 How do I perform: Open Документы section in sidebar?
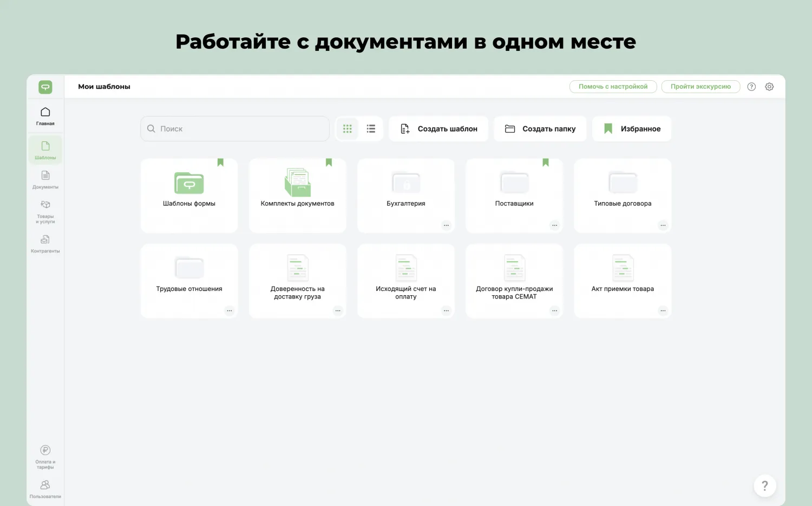coord(45,180)
